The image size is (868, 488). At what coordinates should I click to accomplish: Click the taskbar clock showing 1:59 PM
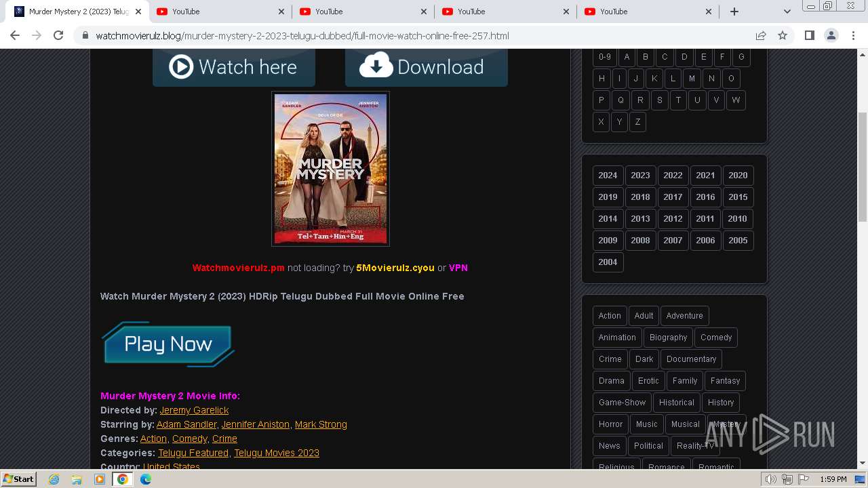(x=833, y=479)
